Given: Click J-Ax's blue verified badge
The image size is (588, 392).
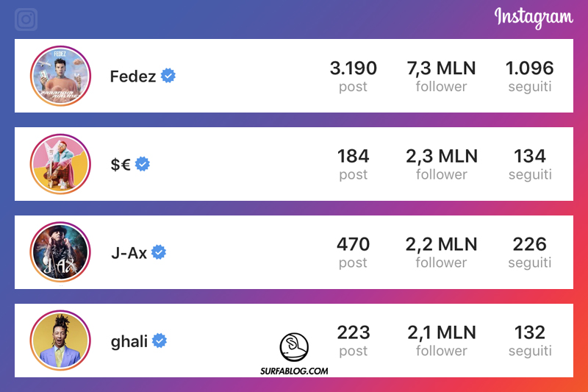Looking at the screenshot, I should click(x=159, y=252).
